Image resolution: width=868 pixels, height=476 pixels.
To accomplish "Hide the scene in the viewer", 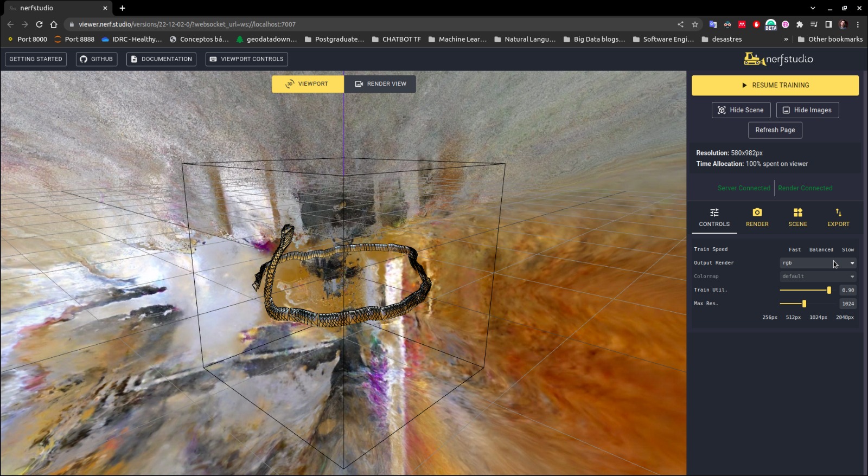I will pos(741,110).
